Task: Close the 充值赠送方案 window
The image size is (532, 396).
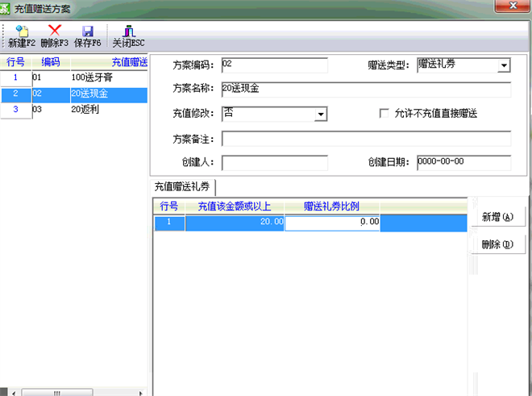Action: click(513, 6)
